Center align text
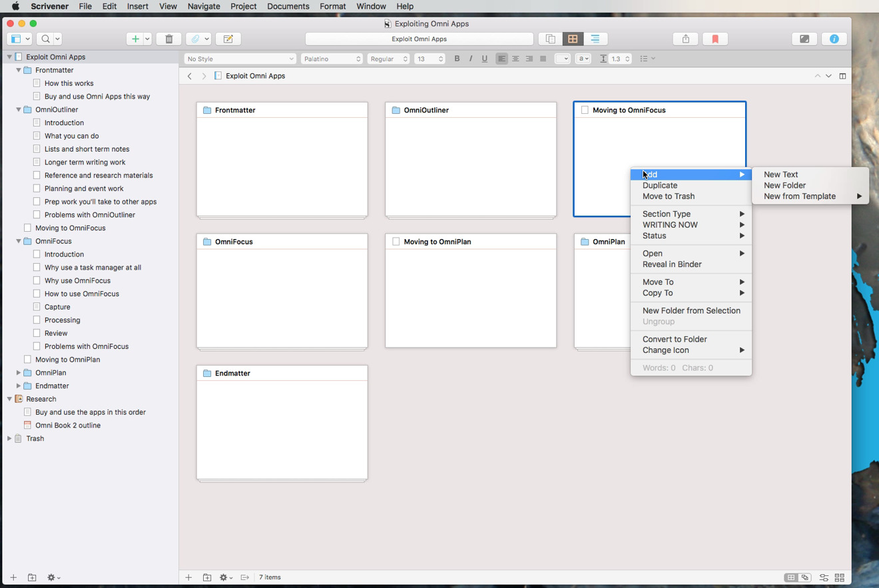 (515, 59)
